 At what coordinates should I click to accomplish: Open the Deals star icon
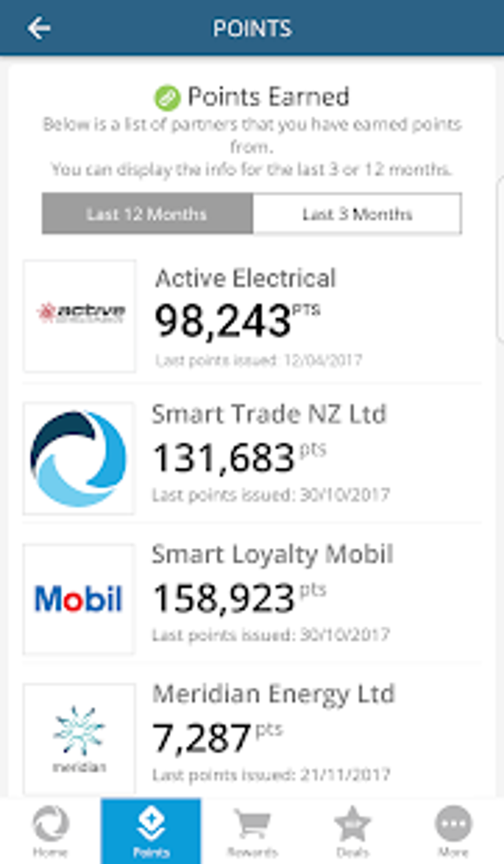(x=352, y=824)
